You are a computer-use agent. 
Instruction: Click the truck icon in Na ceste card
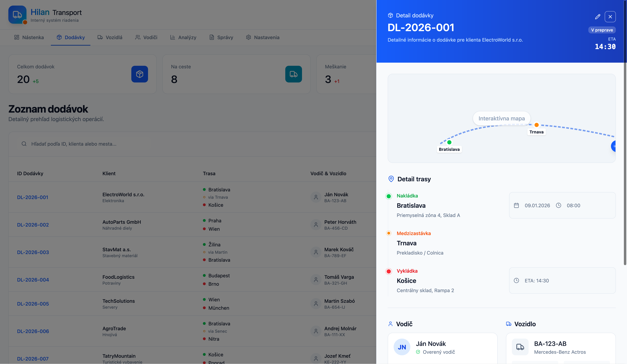[293, 74]
